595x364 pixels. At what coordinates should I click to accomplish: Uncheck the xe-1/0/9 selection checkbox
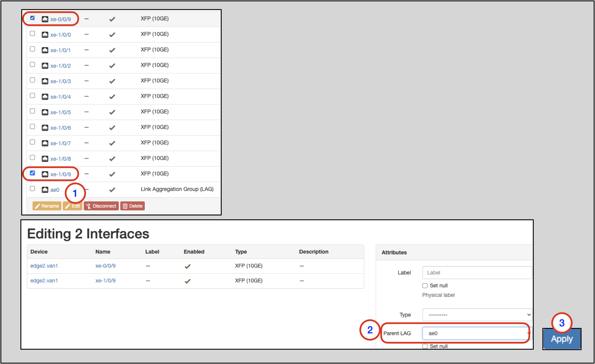[32, 173]
